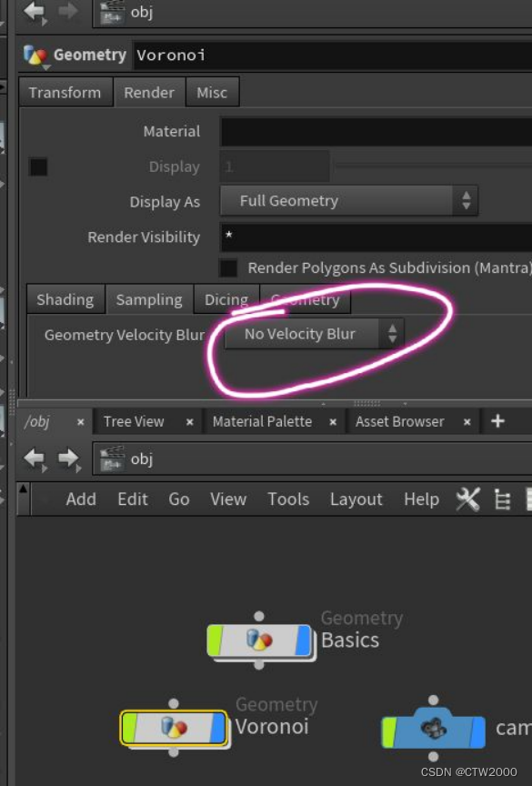Go forward in network editor path
532x786 pixels.
tap(68, 458)
